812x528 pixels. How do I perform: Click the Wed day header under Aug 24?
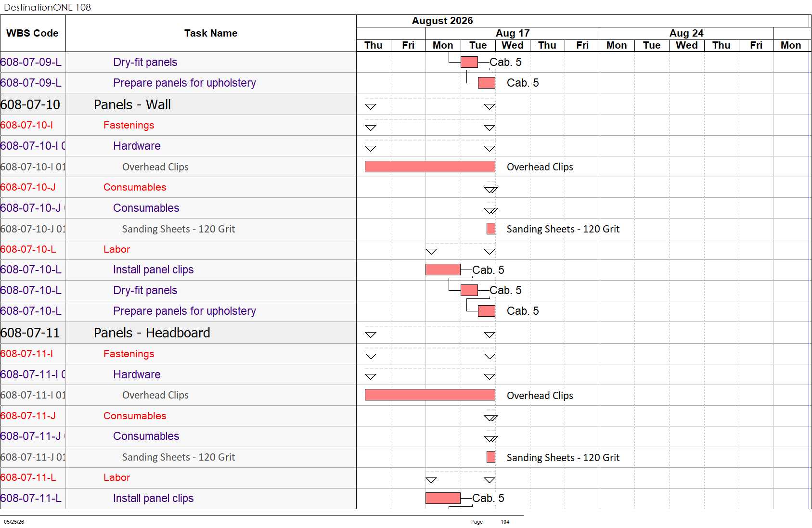[x=686, y=45]
